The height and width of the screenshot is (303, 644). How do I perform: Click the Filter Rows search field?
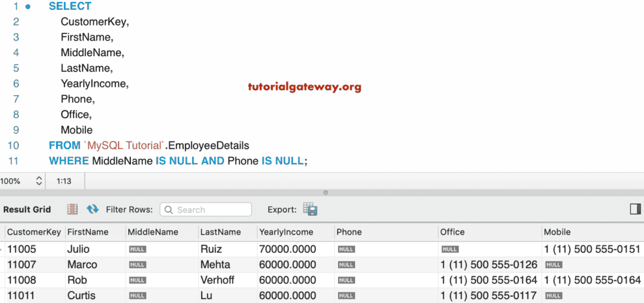tap(206, 210)
